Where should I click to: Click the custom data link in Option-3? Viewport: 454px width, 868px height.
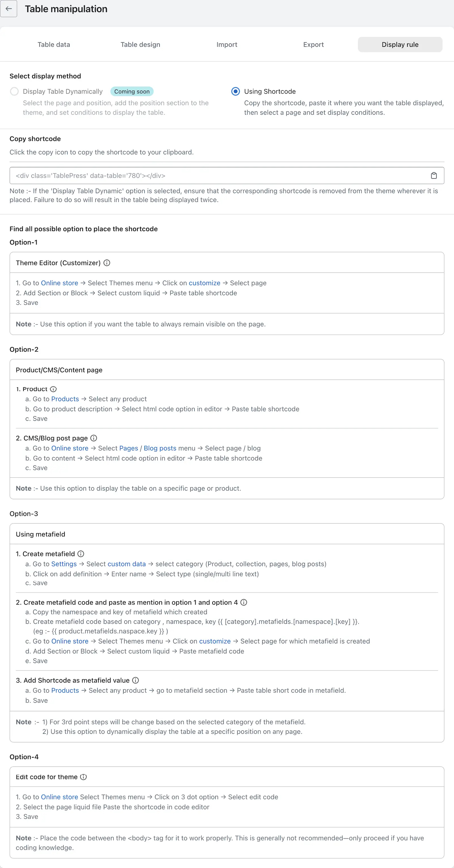127,564
